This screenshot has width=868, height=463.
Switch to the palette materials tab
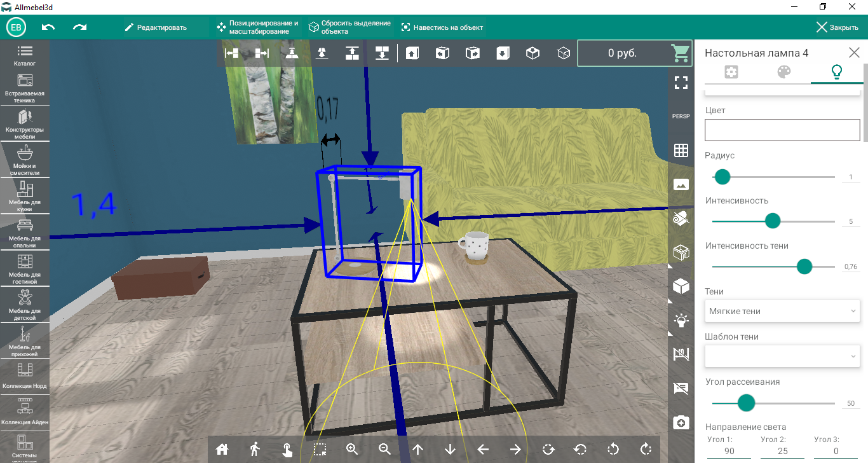[784, 72]
